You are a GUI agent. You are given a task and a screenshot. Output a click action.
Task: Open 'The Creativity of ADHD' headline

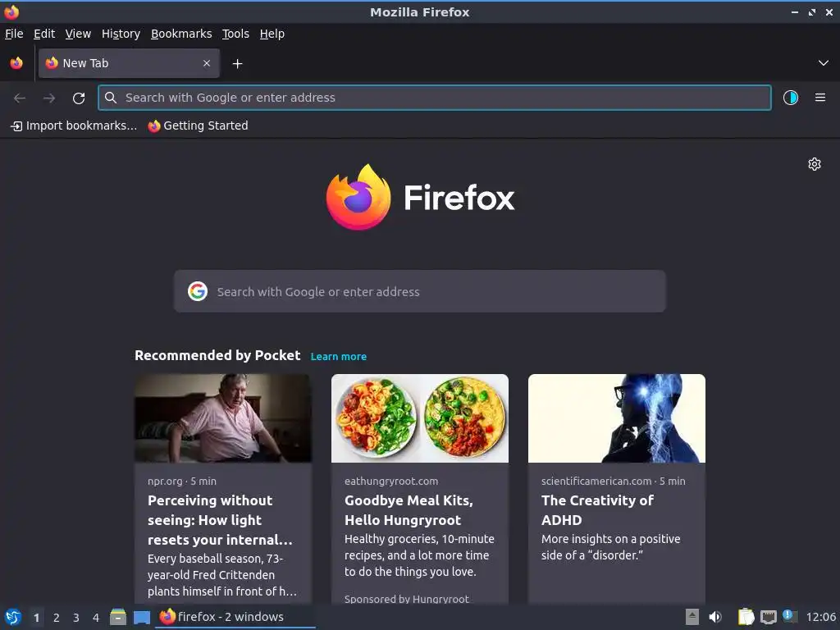coord(597,510)
